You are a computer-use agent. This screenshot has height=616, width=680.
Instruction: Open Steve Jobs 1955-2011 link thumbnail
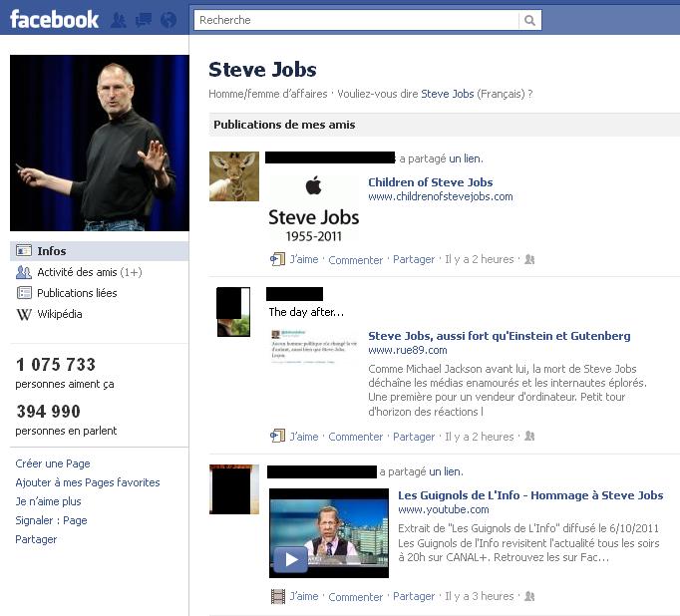313,209
